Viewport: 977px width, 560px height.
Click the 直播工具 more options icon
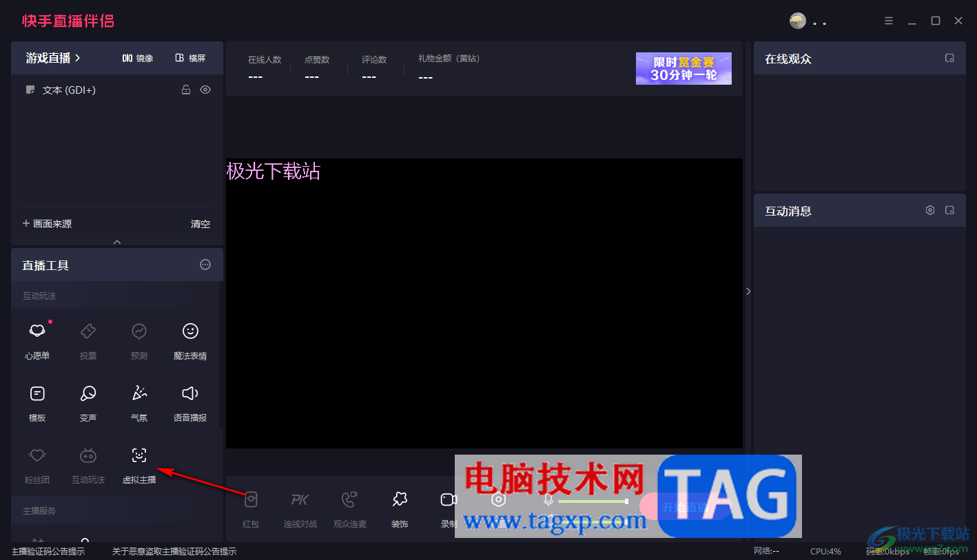tap(205, 265)
